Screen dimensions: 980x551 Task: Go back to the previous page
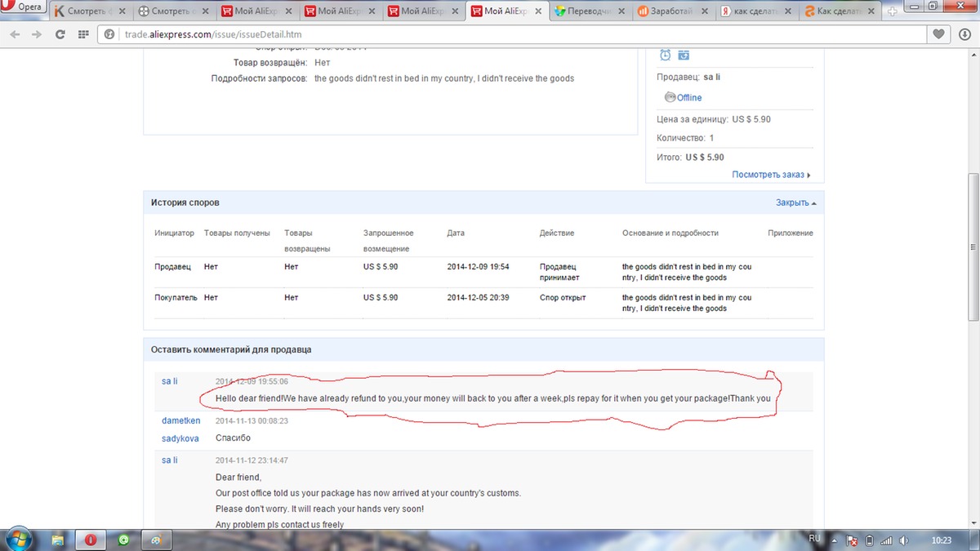[14, 34]
